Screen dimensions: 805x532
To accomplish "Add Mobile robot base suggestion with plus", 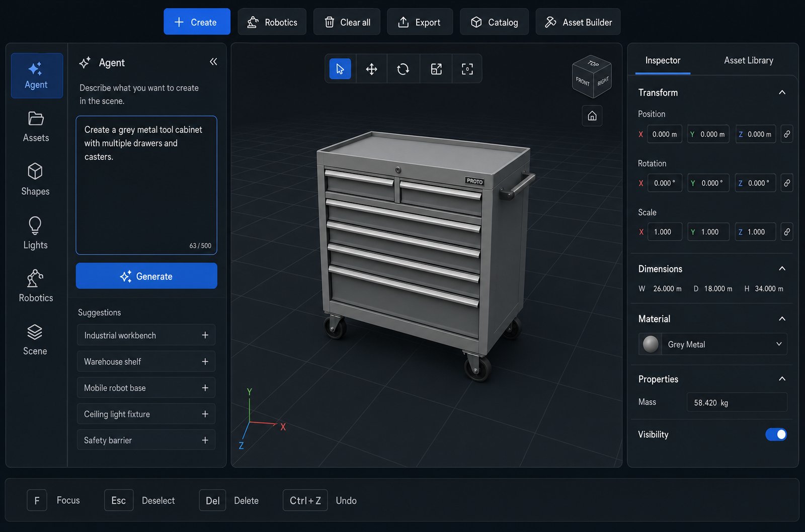I will pyautogui.click(x=205, y=388).
